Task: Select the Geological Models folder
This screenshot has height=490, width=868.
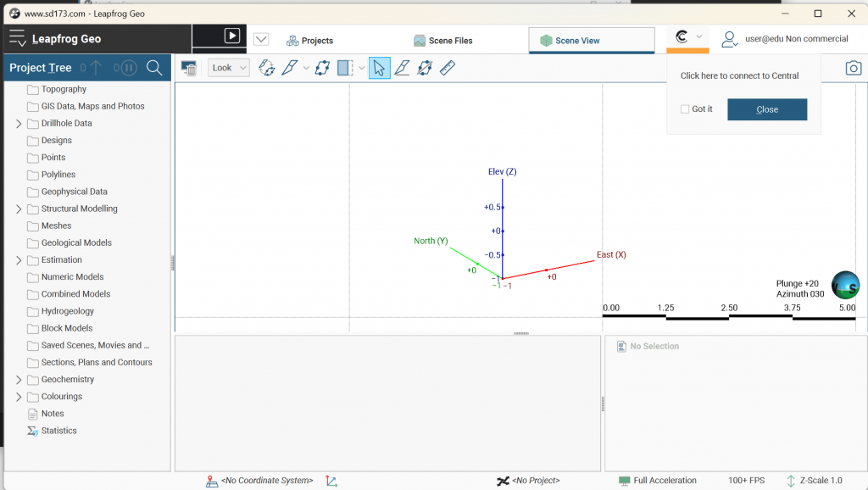Action: pyautogui.click(x=76, y=243)
